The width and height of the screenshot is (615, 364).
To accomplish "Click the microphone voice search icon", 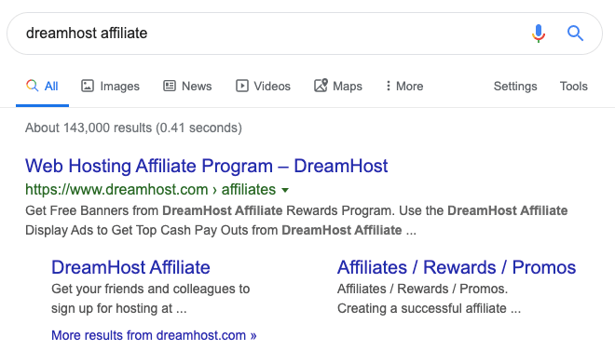I will [539, 34].
